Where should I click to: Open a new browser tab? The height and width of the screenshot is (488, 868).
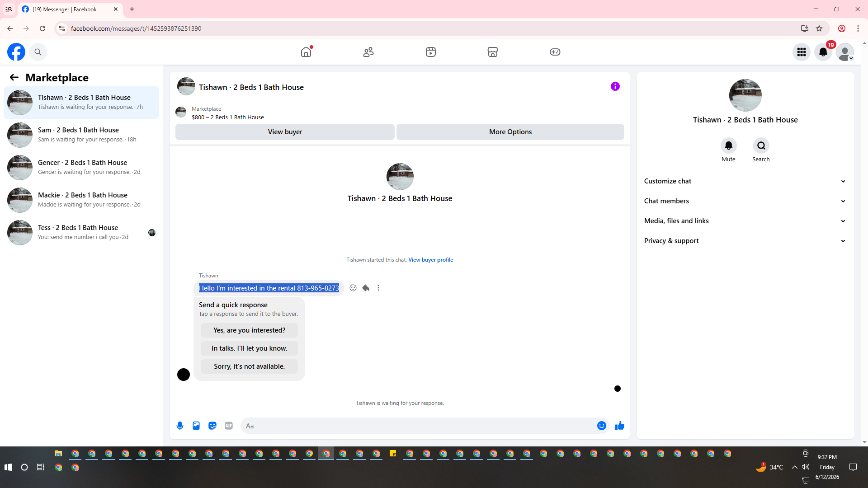pos(132,9)
